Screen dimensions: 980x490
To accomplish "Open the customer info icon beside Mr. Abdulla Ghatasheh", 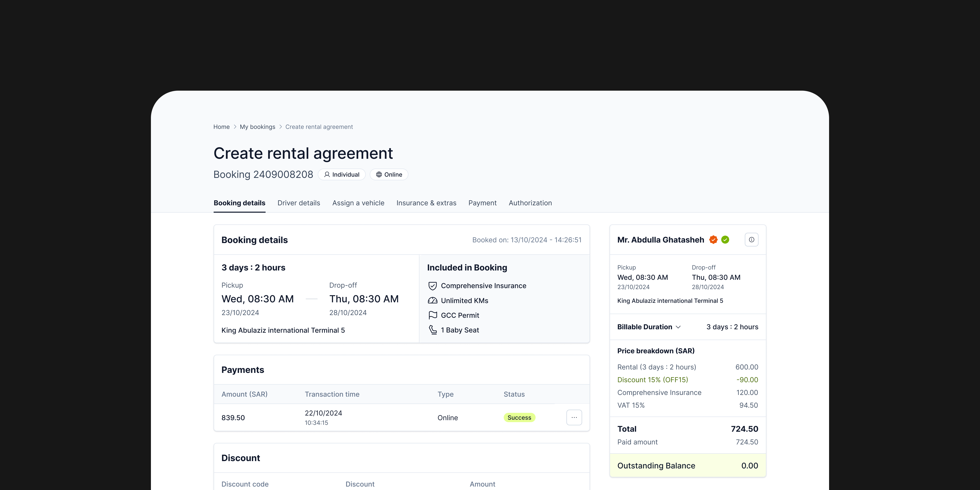I will 751,239.
